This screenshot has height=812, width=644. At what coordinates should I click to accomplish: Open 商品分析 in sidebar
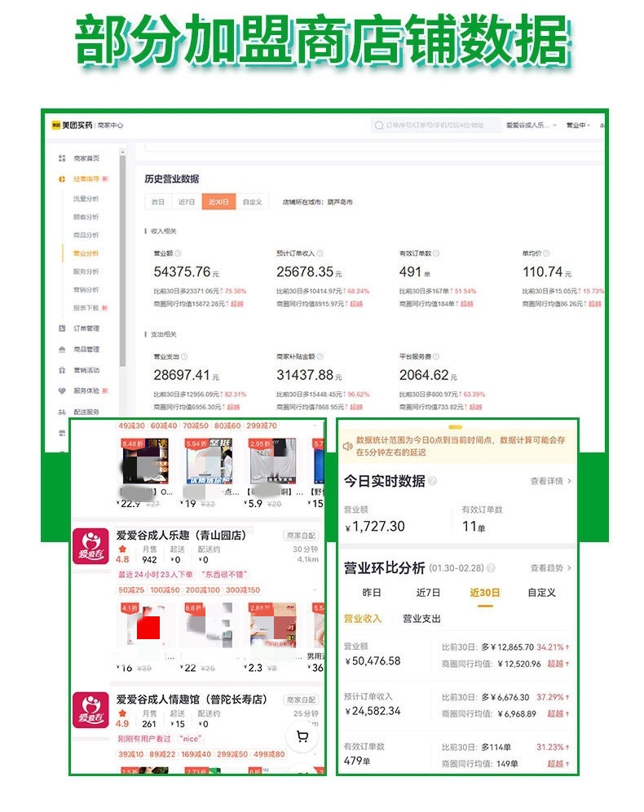(x=86, y=235)
